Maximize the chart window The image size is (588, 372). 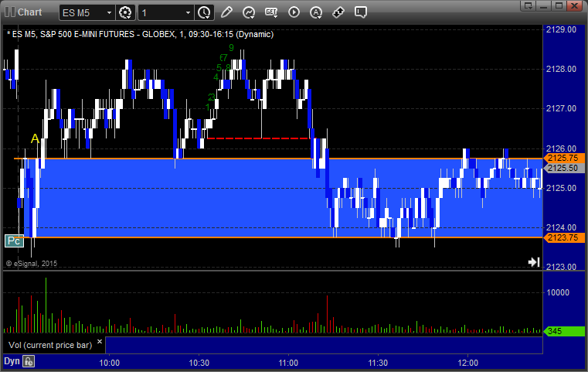tap(559, 5)
